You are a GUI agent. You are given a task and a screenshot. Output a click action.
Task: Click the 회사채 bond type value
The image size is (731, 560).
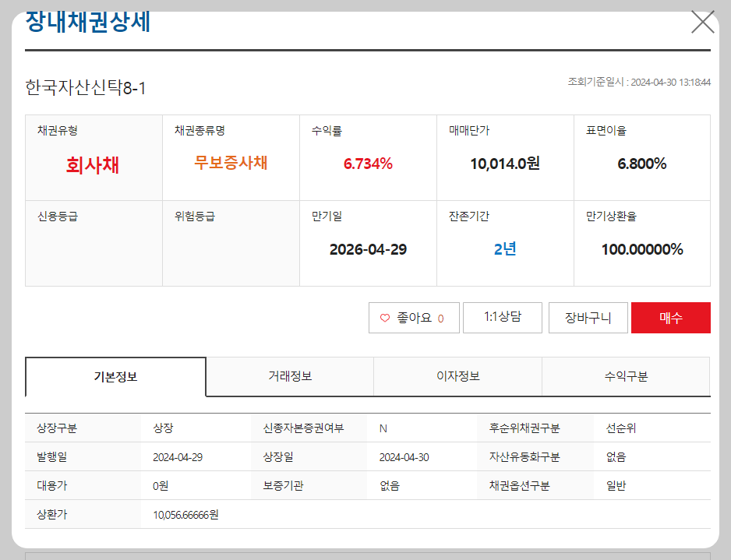pyautogui.click(x=92, y=165)
